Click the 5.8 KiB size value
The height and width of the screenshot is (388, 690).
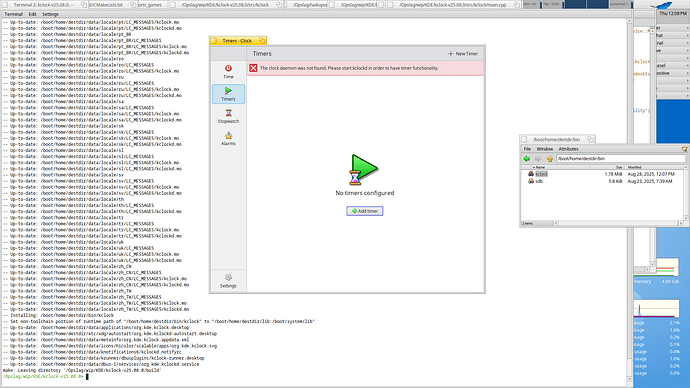[615, 181]
